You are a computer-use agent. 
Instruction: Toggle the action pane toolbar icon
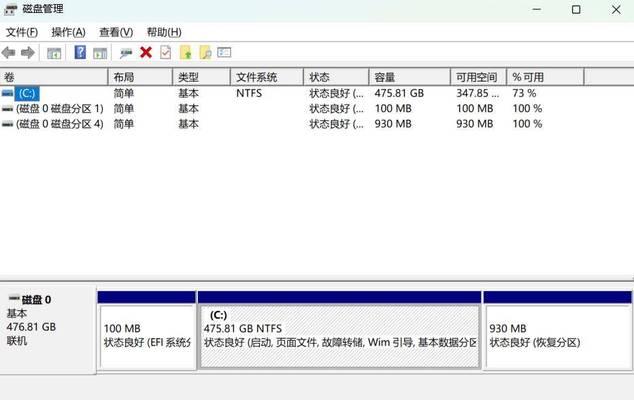coord(100,53)
